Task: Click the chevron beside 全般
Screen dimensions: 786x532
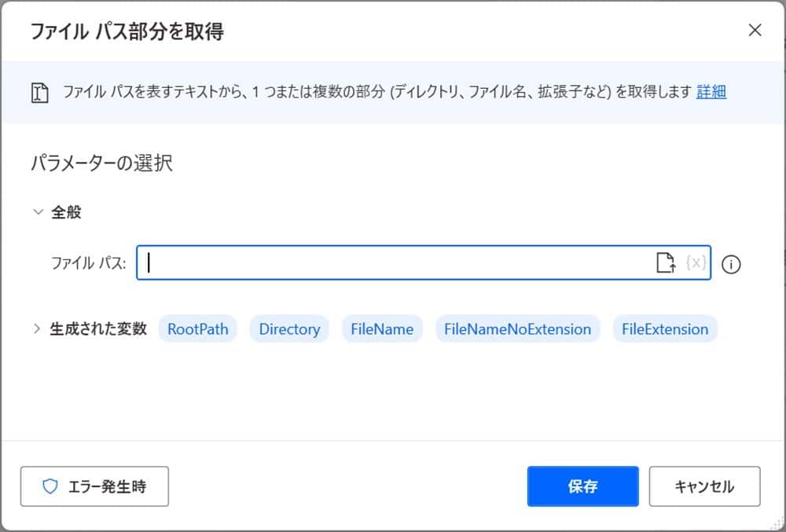Action: pos(37,211)
